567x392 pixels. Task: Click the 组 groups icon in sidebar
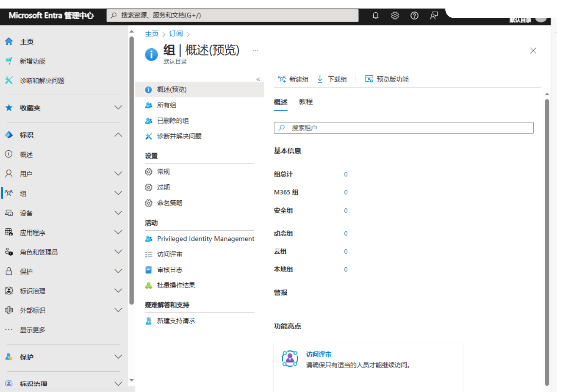(9, 193)
